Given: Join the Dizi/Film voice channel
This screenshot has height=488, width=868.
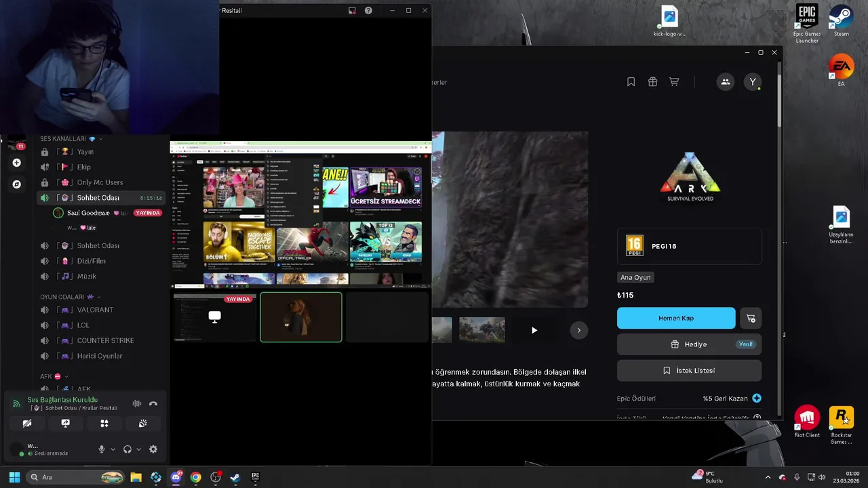Looking at the screenshot, I should click(100, 261).
